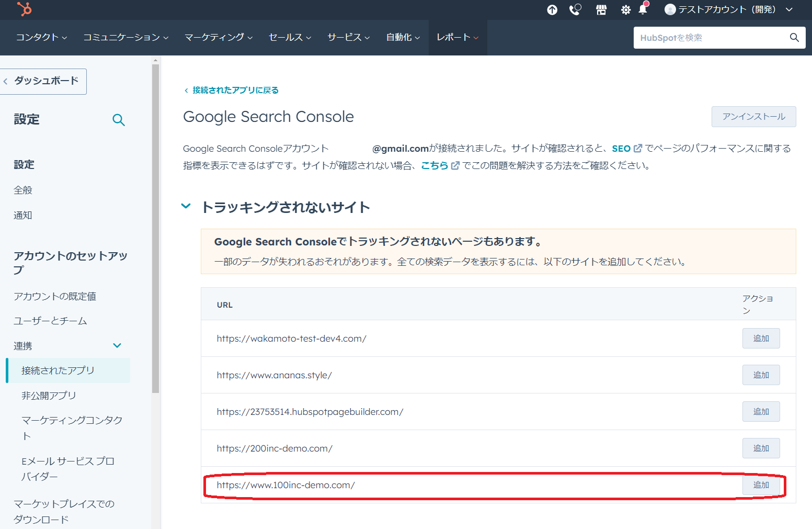Image resolution: width=812 pixels, height=529 pixels.
Task: Open マーケットプレイスでのダウンロード item
Action: (64, 512)
